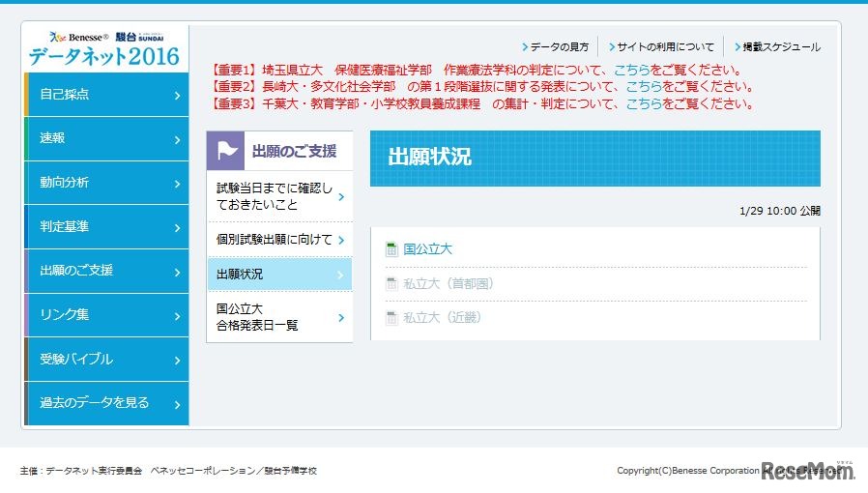Image resolution: width=868 pixels, height=493 pixels.
Task: Click データの見方 top link
Action: pos(559,46)
